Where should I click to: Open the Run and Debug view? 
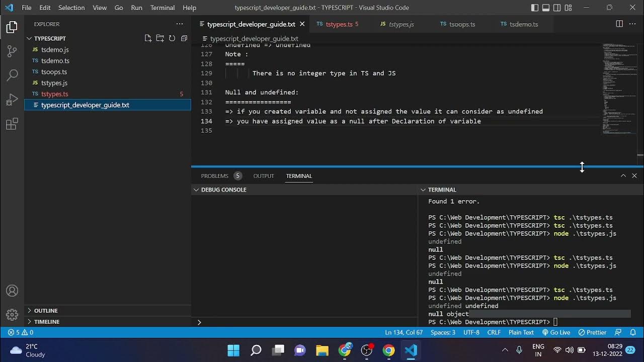(x=12, y=100)
